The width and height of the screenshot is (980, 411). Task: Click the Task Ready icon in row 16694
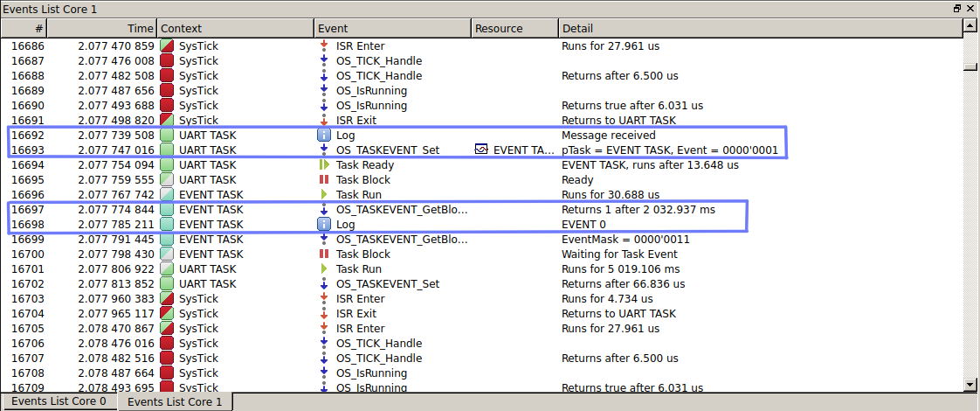click(x=324, y=165)
